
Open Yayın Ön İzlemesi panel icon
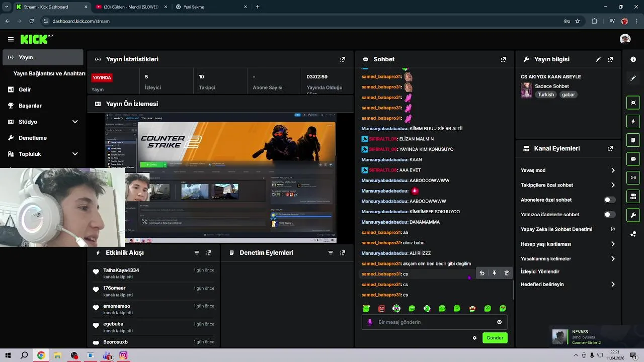[98, 104]
